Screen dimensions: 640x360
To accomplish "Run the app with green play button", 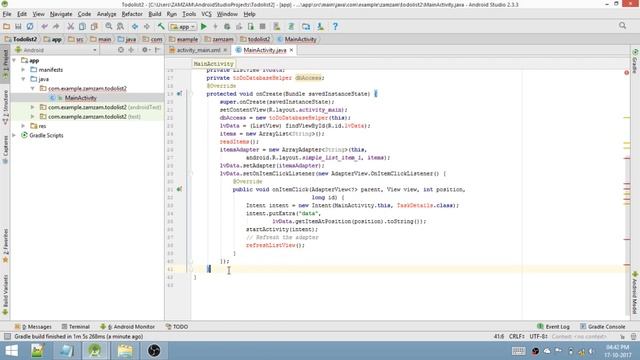I will point(204,27).
